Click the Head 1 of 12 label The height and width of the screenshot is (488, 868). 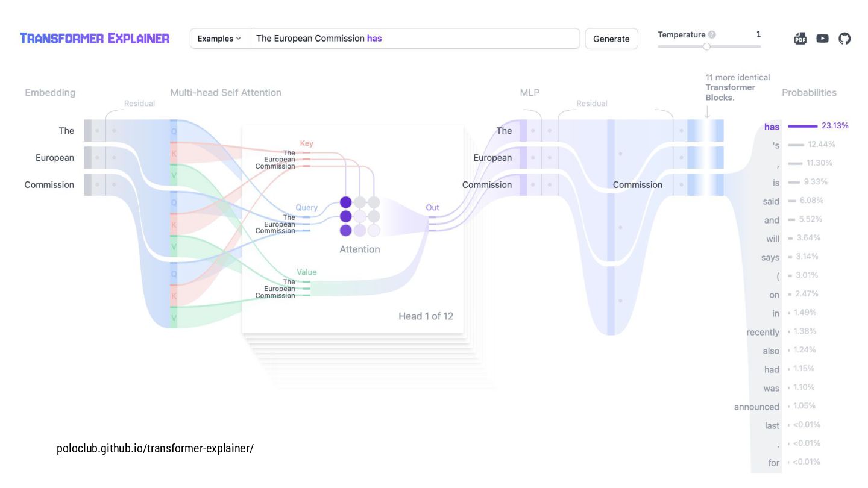pos(426,316)
